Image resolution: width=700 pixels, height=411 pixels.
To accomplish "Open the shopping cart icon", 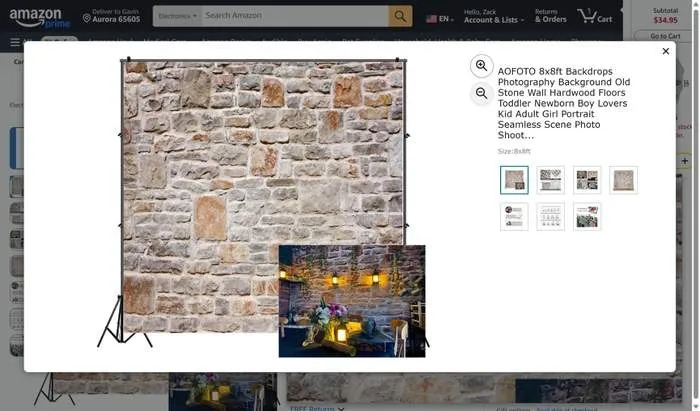I will tap(597, 16).
